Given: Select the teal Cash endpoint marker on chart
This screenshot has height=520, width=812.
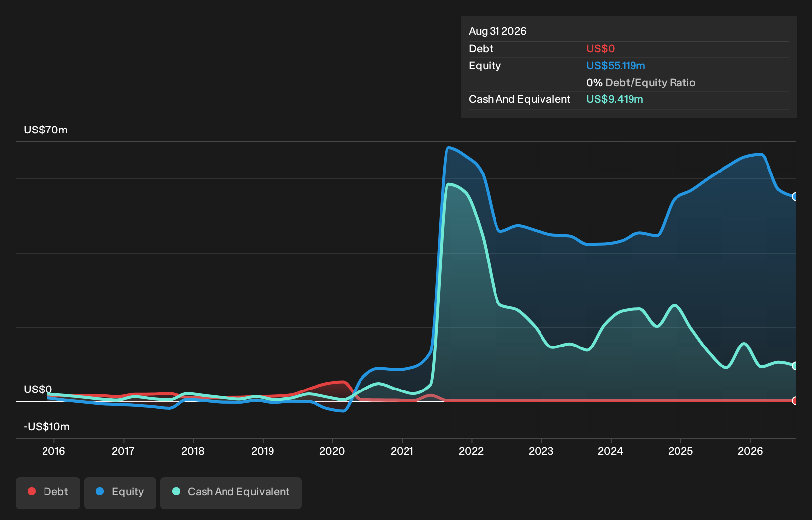Looking at the screenshot, I should coord(795,366).
